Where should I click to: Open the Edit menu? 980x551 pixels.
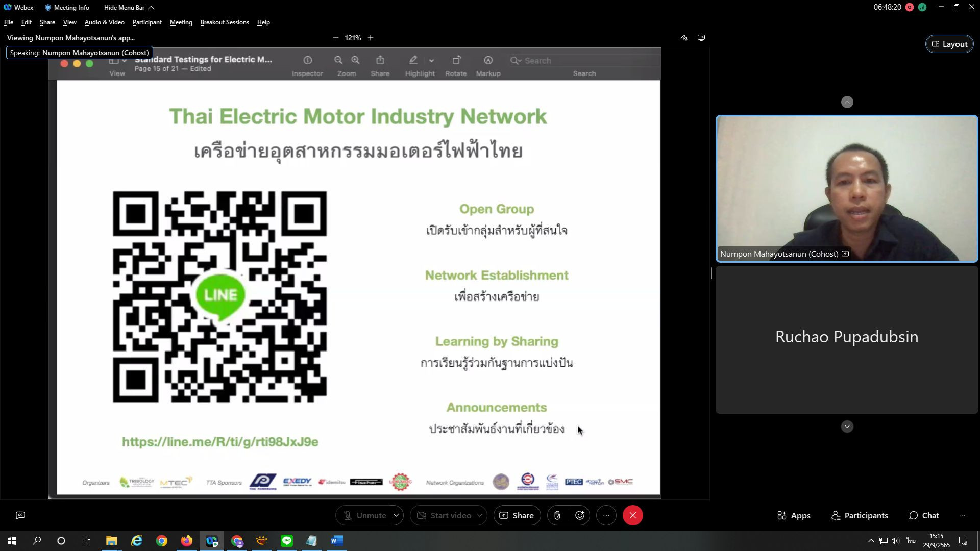(27, 22)
